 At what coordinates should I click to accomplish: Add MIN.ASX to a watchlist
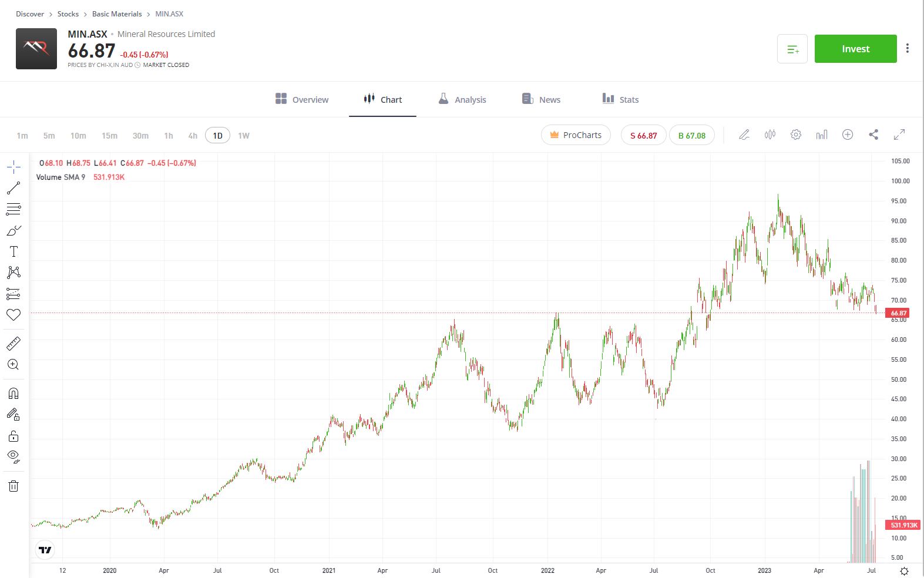(792, 49)
